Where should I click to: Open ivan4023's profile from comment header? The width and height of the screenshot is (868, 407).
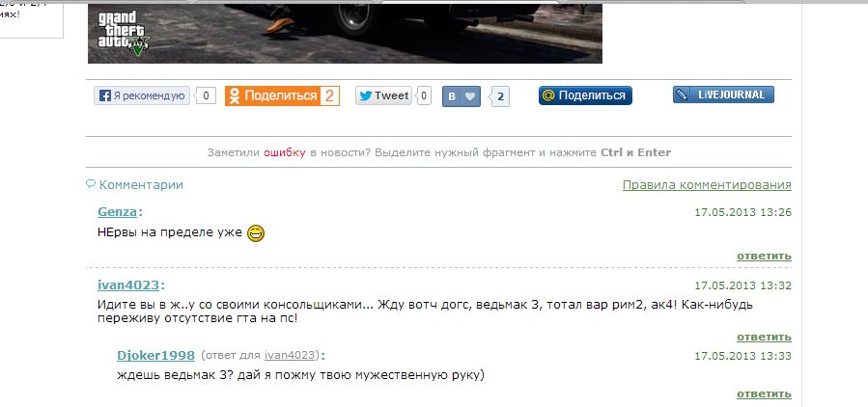pos(128,285)
